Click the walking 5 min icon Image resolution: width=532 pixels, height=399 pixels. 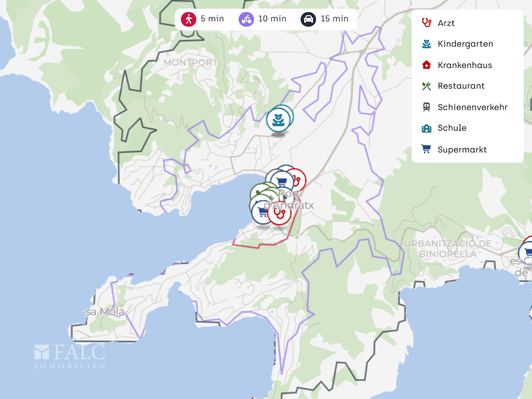click(189, 19)
